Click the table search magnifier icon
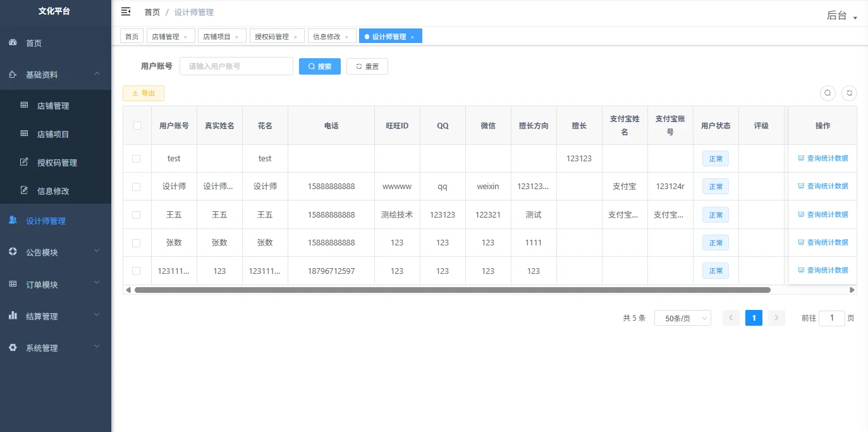Viewport: 868px width, 432px height. (x=828, y=93)
